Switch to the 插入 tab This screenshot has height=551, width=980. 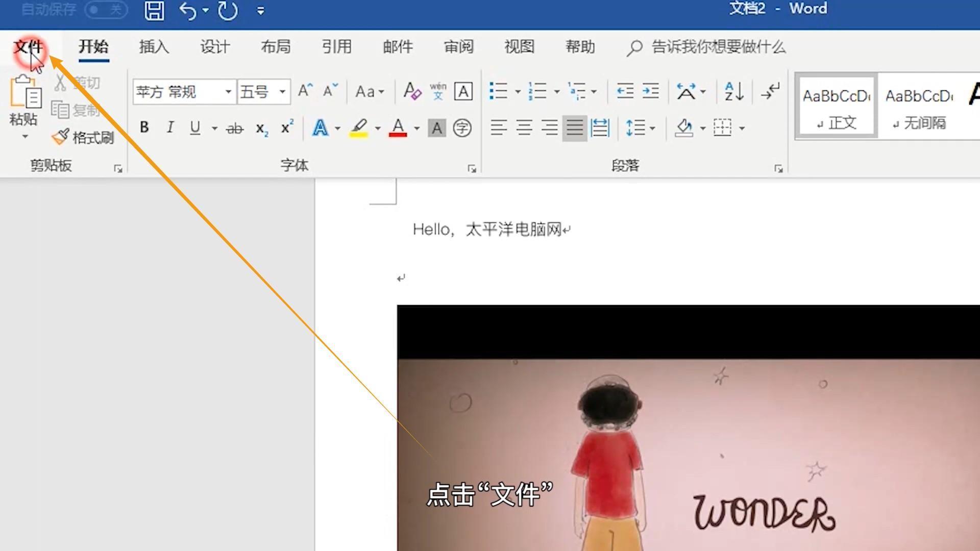(154, 47)
